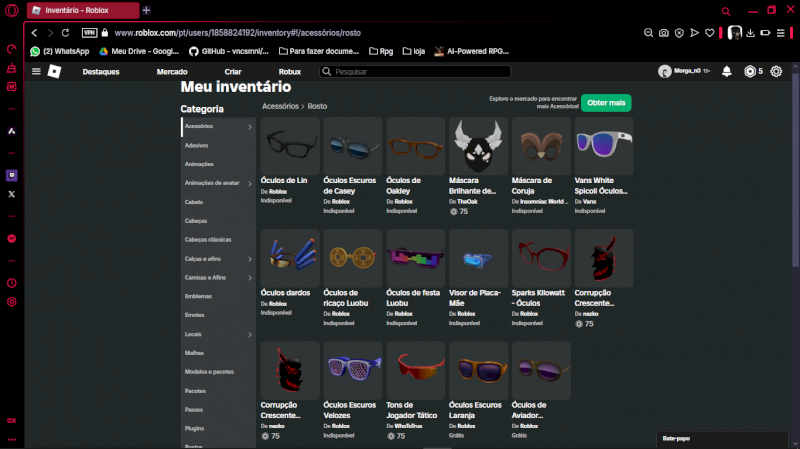Open Meu Drive Google bookmark

pyautogui.click(x=139, y=51)
